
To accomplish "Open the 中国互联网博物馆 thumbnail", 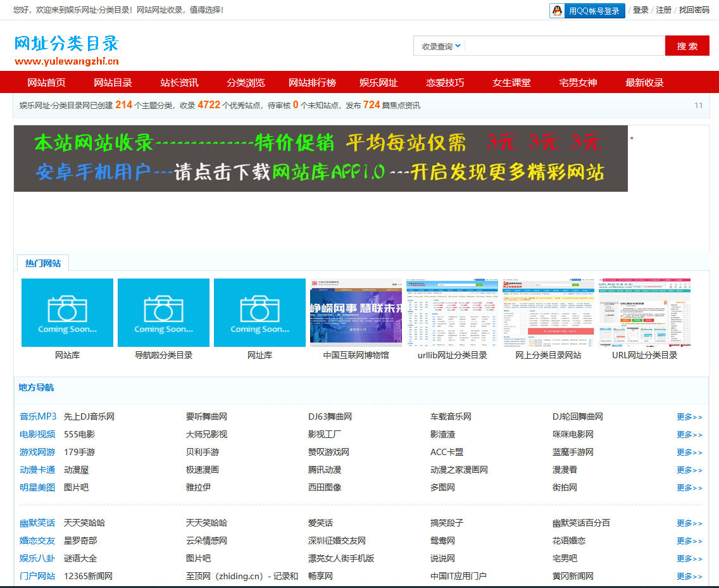I will click(x=355, y=312).
